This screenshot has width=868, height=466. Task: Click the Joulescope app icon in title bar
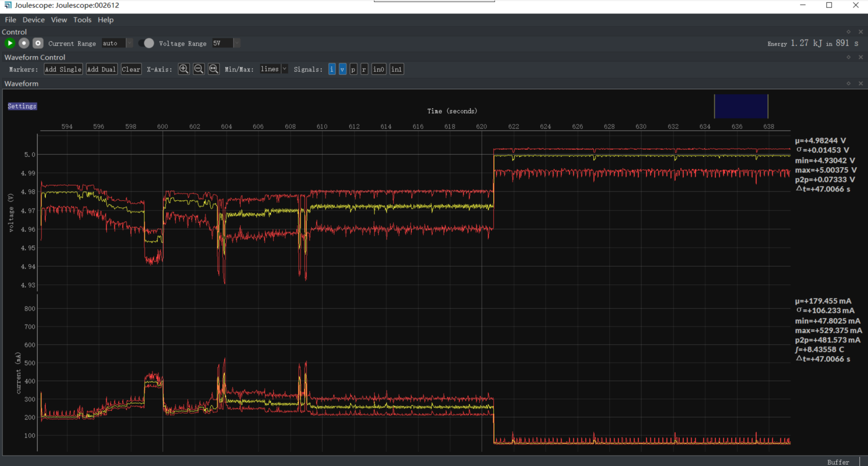(x=8, y=5)
